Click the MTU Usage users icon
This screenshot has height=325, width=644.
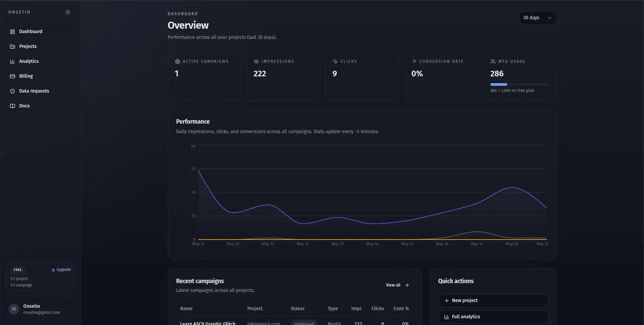(493, 61)
